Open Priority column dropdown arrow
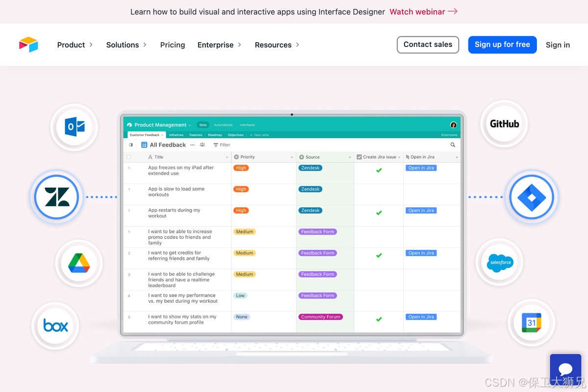Image resolution: width=588 pixels, height=392 pixels. tap(292, 158)
